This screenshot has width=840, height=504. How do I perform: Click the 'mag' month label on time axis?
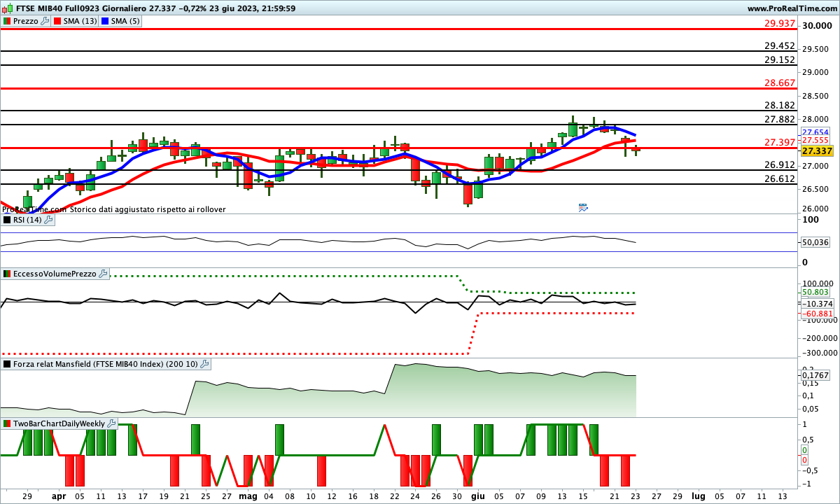coord(248,496)
